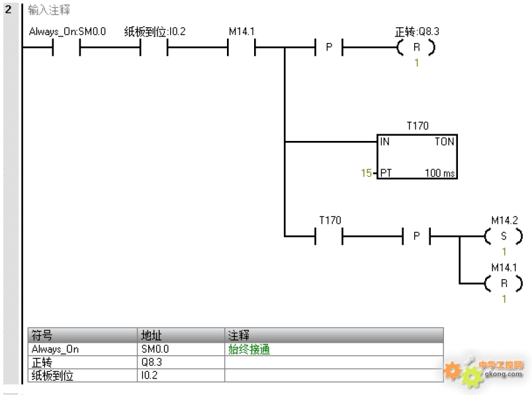The width and height of the screenshot is (532, 395).
Task: Click the empty comment cell for 正转 row
Action: pyautogui.click(x=334, y=363)
